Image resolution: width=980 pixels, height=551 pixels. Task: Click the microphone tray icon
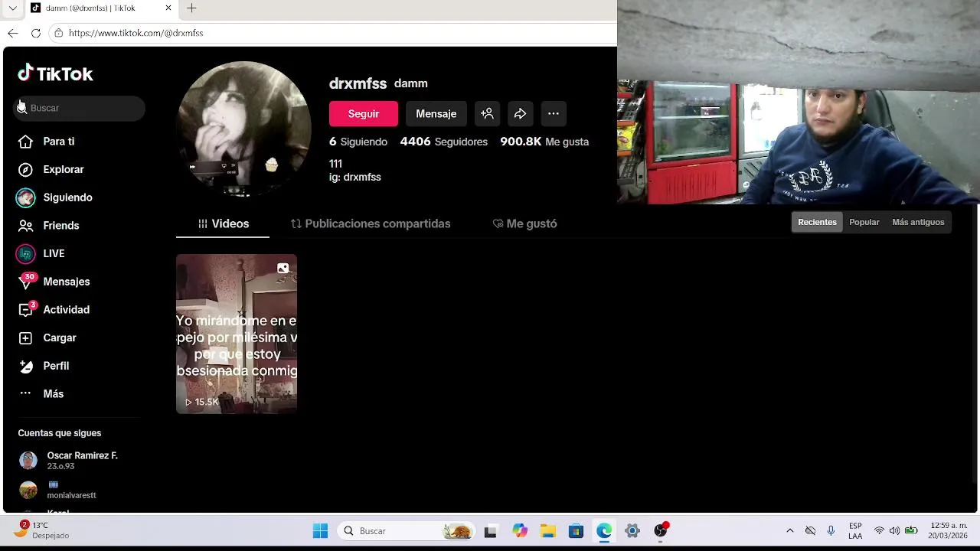(831, 531)
